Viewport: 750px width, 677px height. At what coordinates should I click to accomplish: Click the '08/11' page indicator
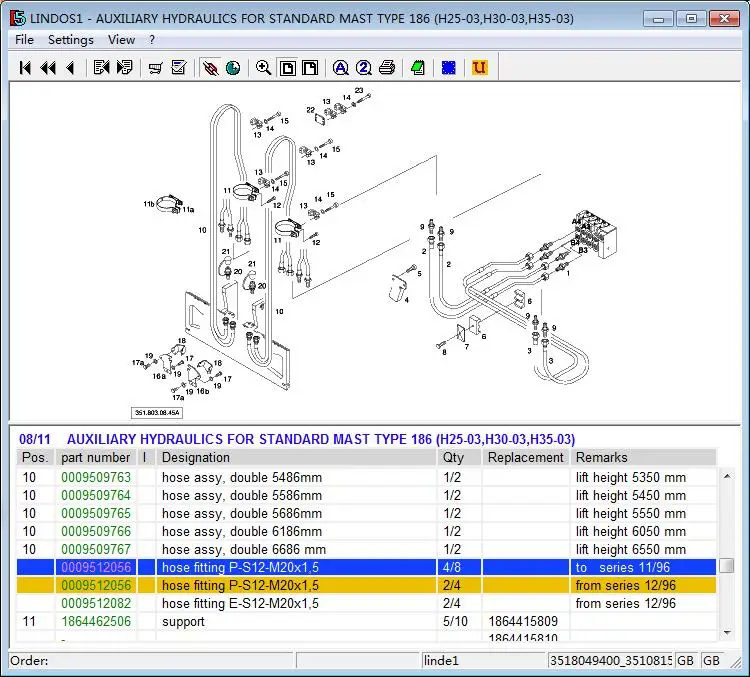[34, 439]
